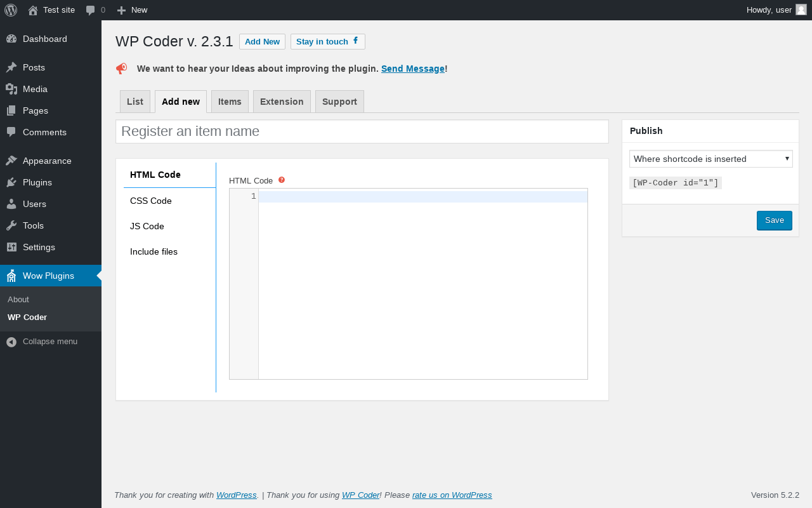Click the plus New icon
The height and width of the screenshot is (508, 812).
pos(122,10)
